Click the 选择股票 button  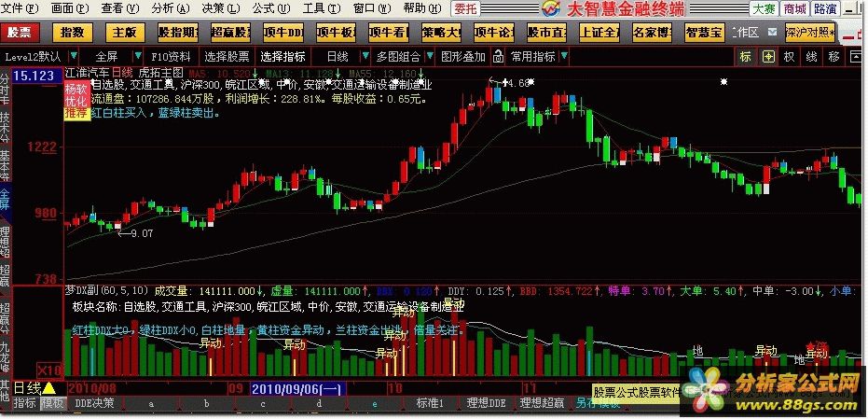point(227,57)
